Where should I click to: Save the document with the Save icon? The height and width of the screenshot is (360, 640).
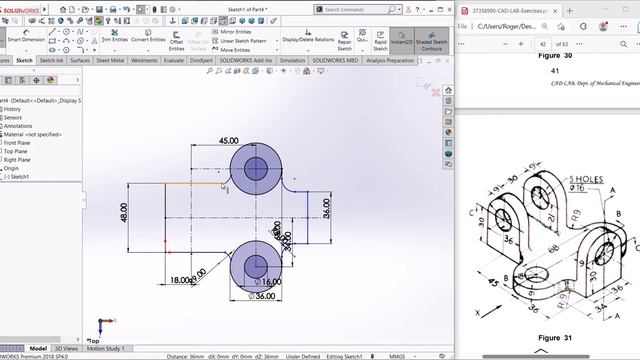[x=99, y=9]
